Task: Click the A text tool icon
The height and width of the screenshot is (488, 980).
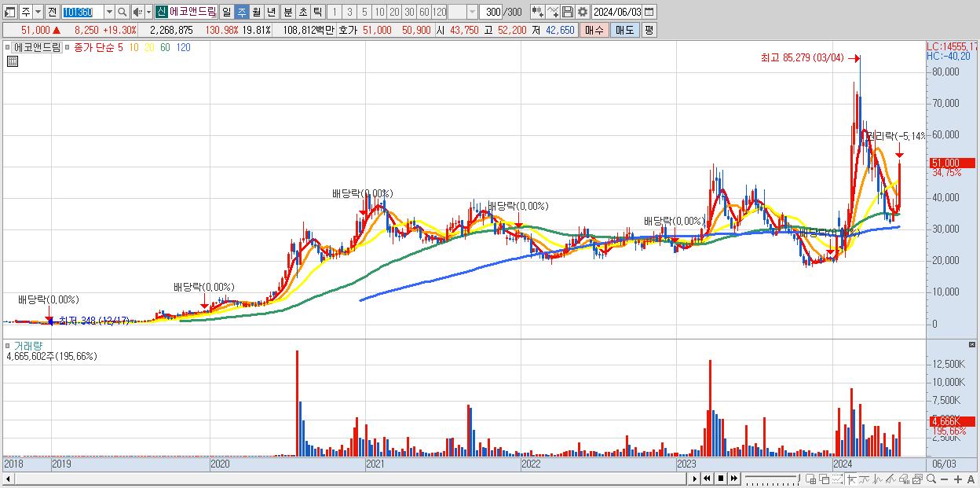Action: [971, 479]
